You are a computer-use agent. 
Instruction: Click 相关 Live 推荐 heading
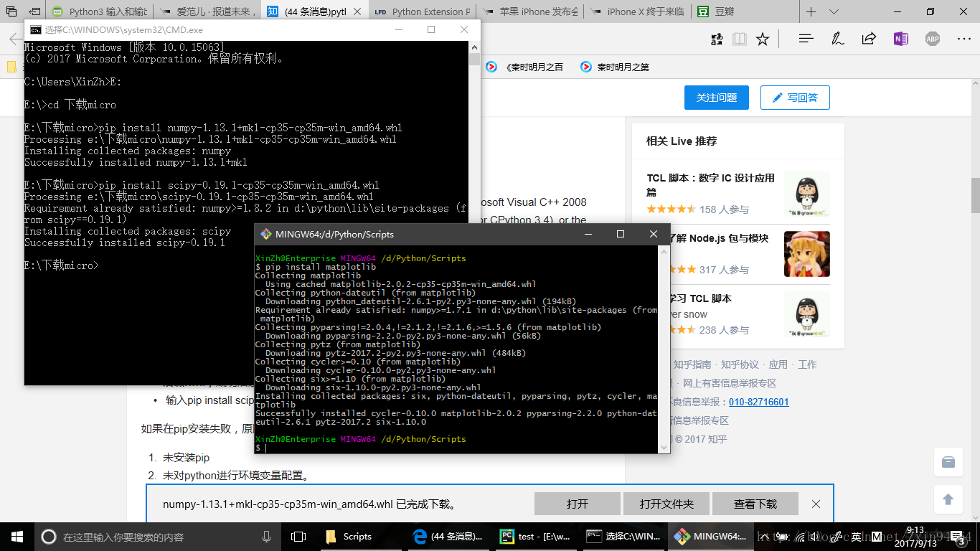682,141
